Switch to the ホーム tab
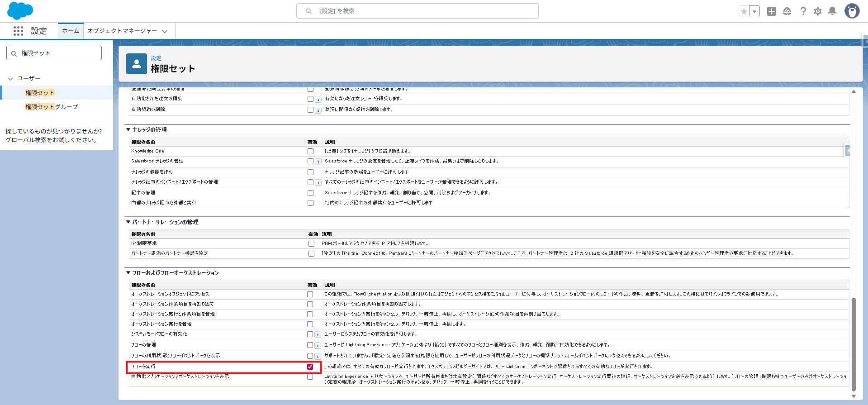Viewport: 868px width, 405px height. [71, 31]
